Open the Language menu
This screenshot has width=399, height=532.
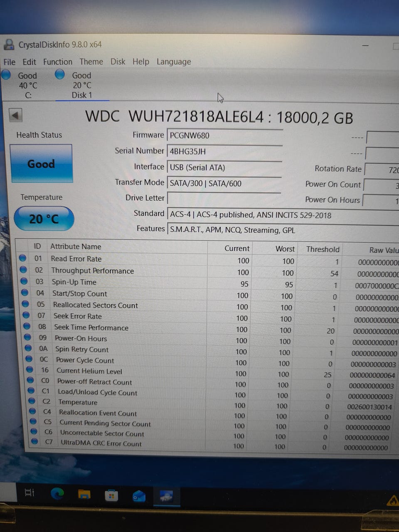tap(174, 62)
